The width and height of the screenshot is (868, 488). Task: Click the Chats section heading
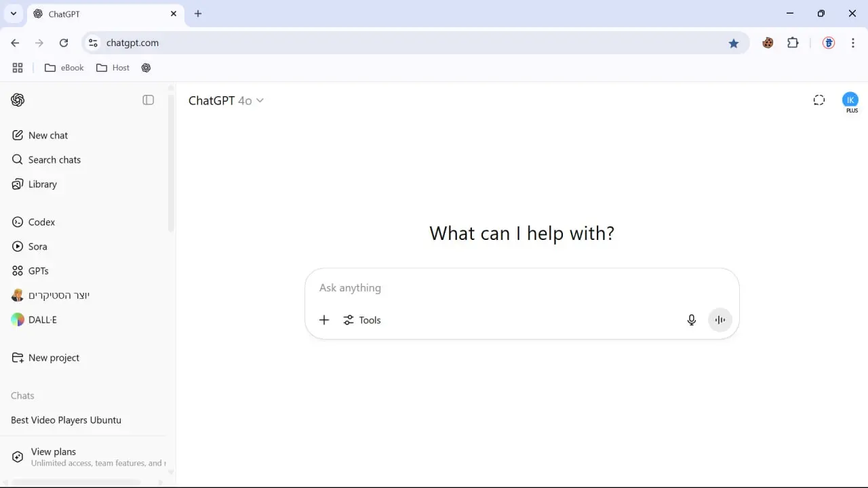click(x=22, y=396)
